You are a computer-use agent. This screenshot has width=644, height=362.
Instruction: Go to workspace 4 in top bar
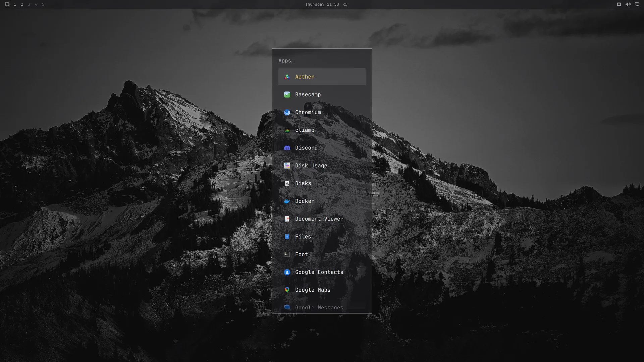[36, 4]
